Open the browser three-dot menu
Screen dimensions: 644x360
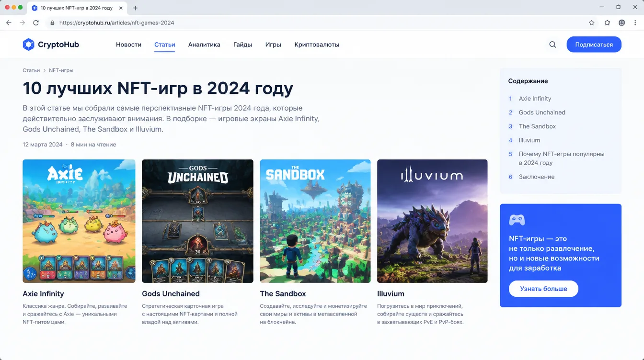(x=635, y=22)
